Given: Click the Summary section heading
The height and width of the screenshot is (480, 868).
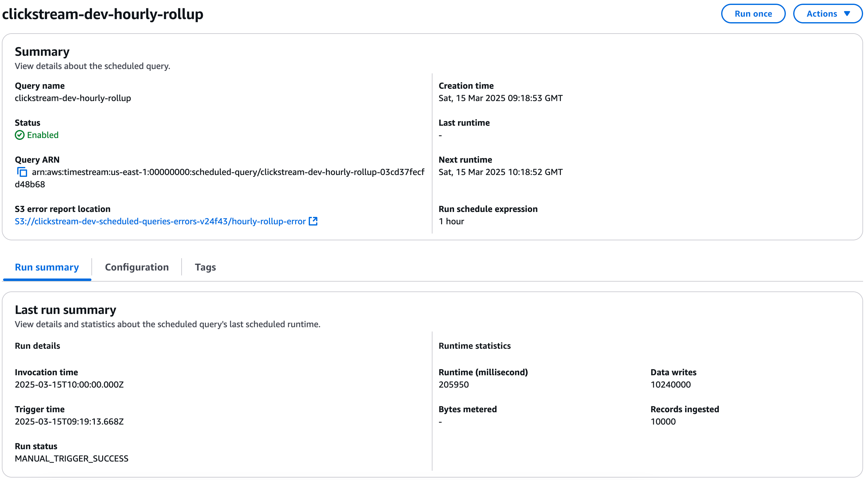Looking at the screenshot, I should click(x=42, y=52).
